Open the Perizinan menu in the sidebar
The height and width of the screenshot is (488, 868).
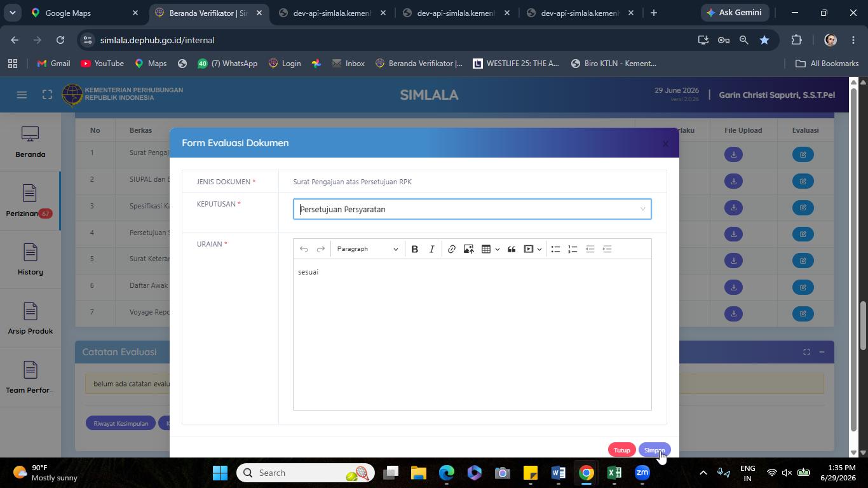point(31,201)
